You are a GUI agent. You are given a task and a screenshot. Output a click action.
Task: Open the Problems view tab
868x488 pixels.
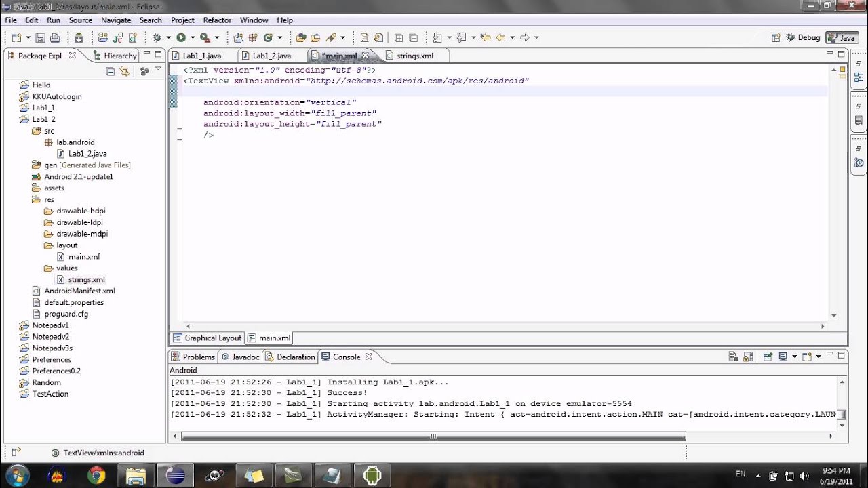(193, 357)
